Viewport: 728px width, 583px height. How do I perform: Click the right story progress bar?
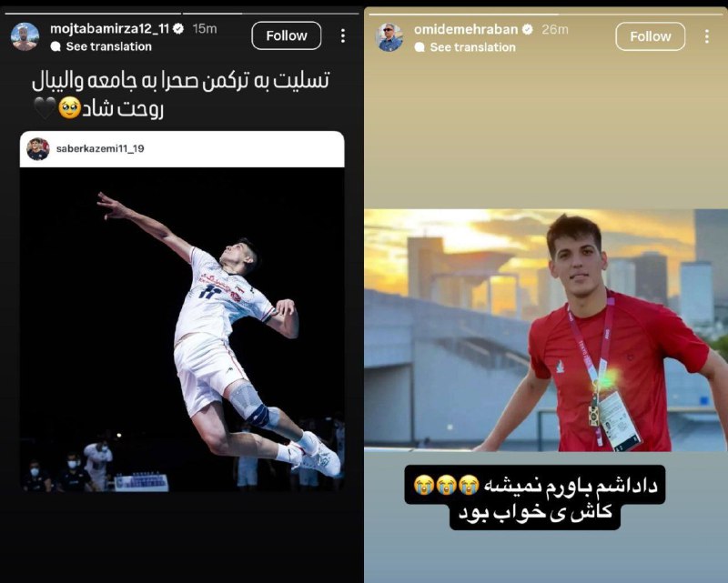pos(546,15)
